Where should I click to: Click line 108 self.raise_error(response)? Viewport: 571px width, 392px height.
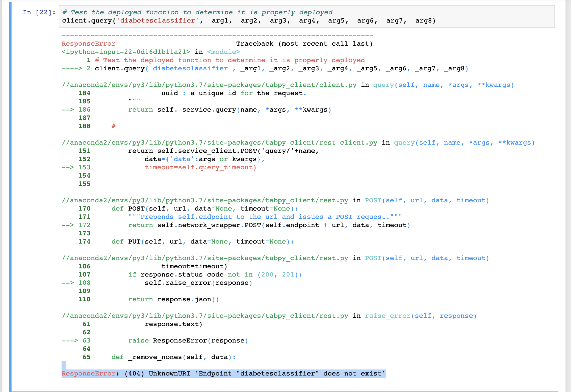pyautogui.click(x=198, y=283)
